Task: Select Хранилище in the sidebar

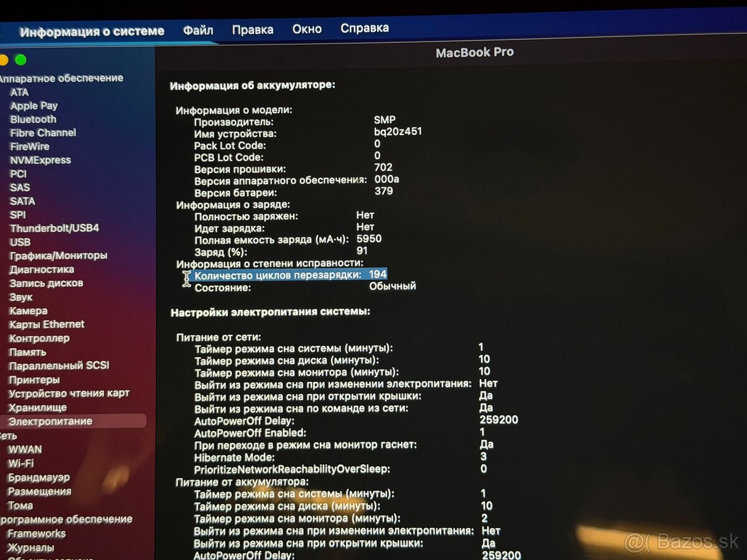Action: 37,408
